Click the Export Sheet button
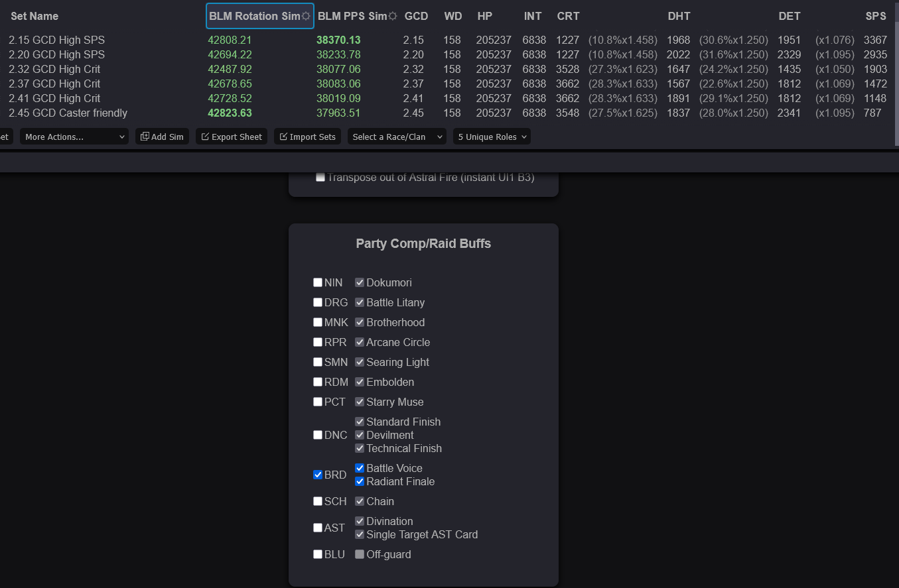The width and height of the screenshot is (899, 588). (232, 137)
